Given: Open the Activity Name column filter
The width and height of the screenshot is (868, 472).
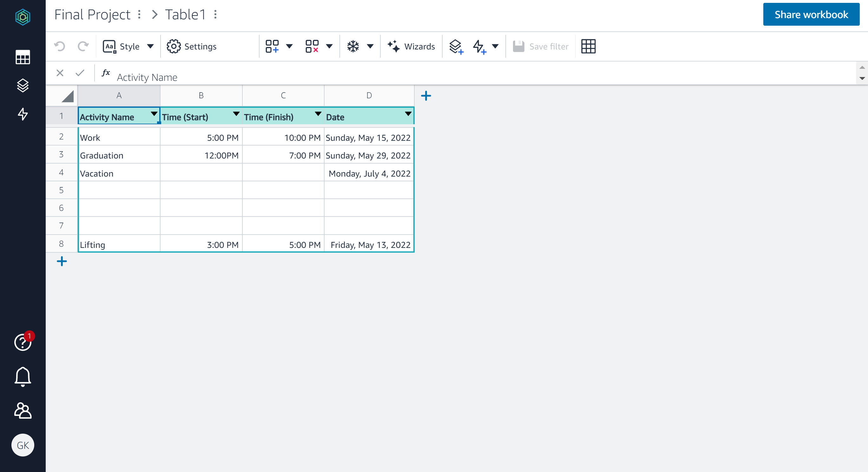Looking at the screenshot, I should tap(154, 114).
